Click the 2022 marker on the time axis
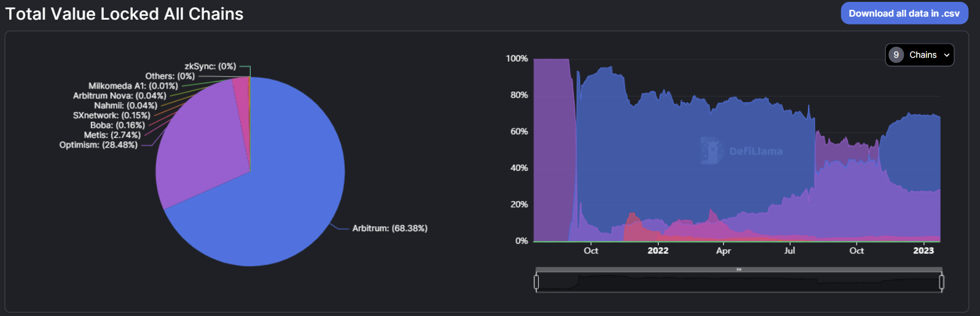 657,251
